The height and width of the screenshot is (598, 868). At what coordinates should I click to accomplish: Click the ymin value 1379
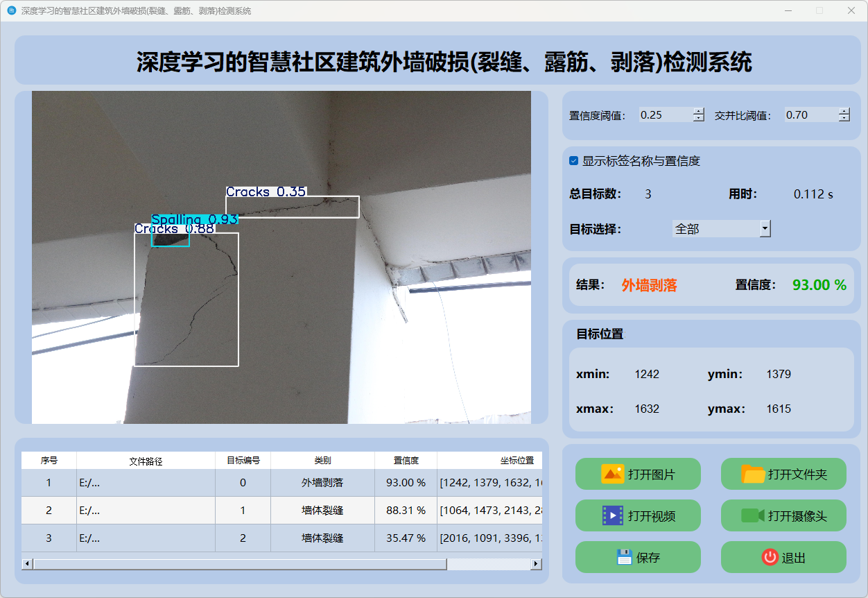pos(779,374)
